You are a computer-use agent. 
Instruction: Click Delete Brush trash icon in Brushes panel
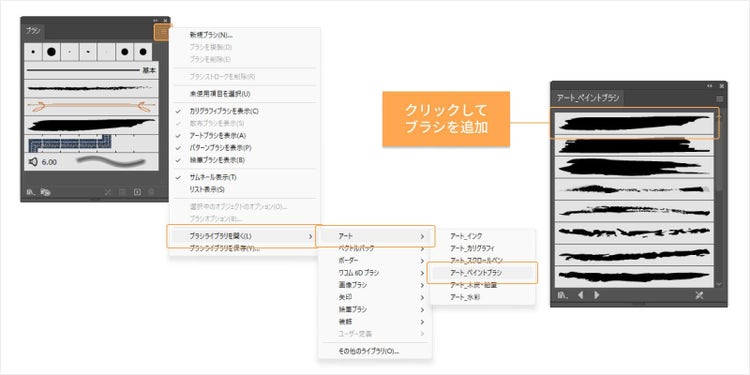point(152,192)
